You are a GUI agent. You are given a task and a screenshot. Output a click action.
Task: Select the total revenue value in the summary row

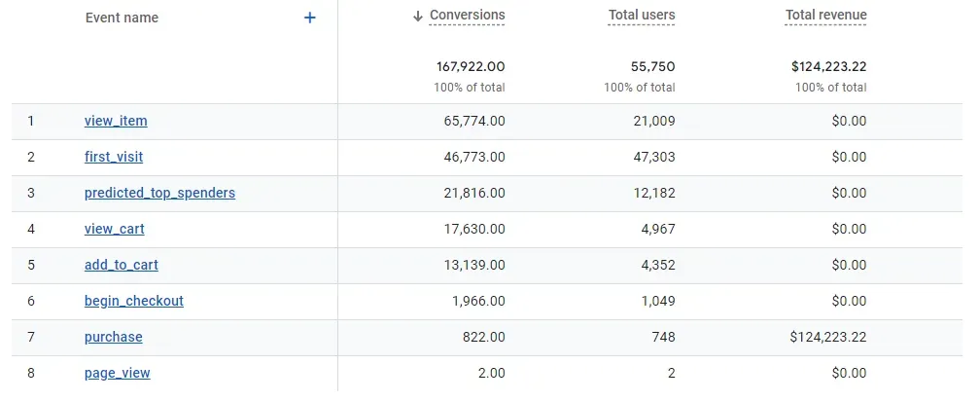(828, 66)
